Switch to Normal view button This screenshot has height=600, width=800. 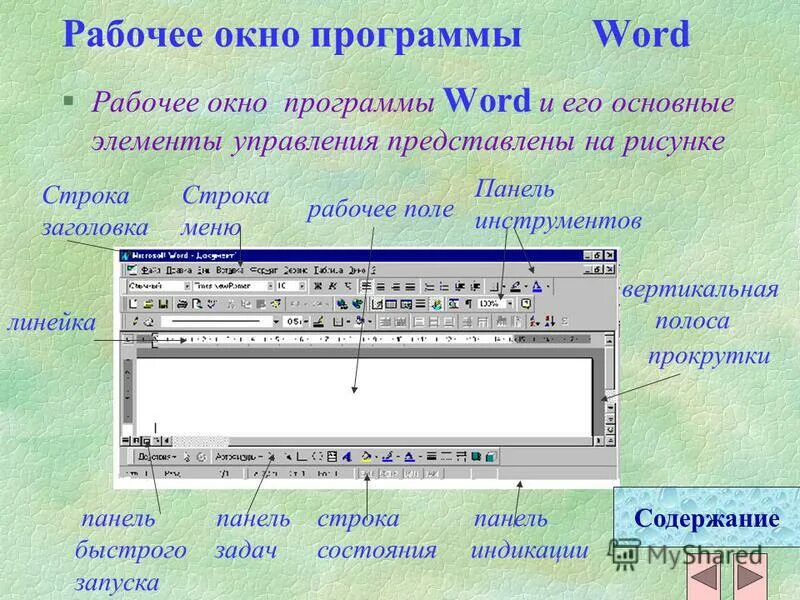(126, 440)
